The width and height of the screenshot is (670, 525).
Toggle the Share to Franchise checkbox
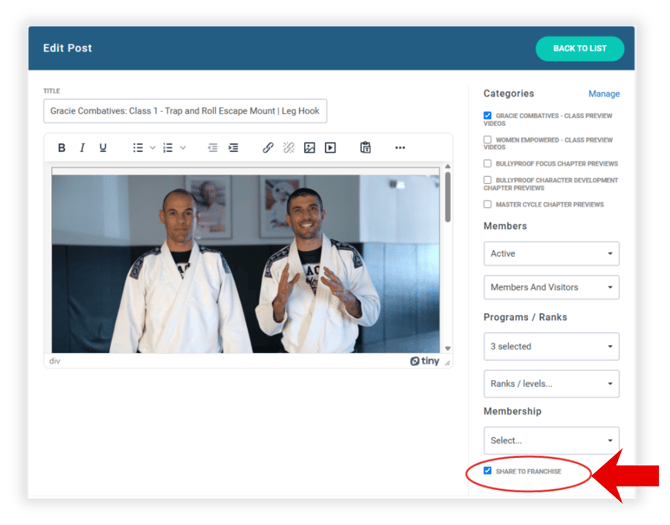488,471
